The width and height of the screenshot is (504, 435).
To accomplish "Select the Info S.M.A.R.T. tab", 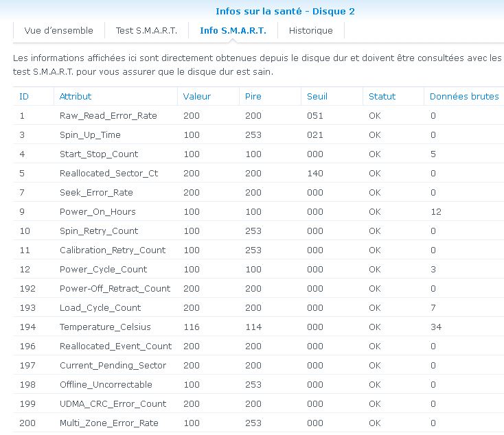I will pos(233,30).
